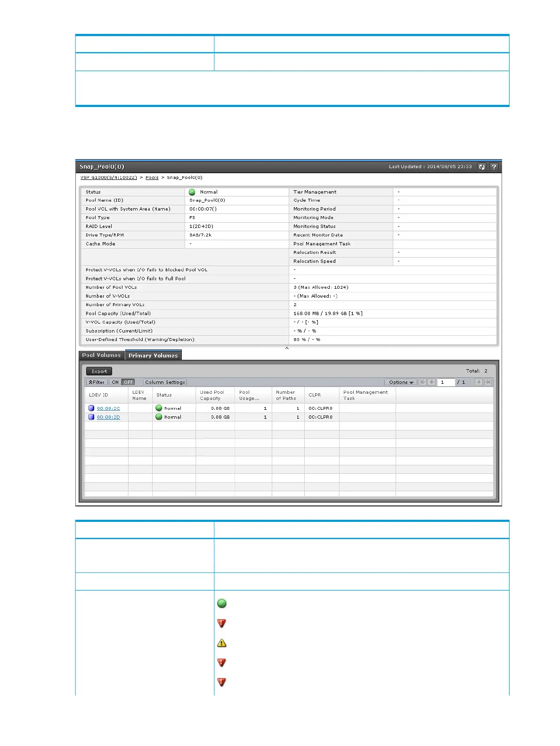Sort by the CLPR column header

coord(322,395)
